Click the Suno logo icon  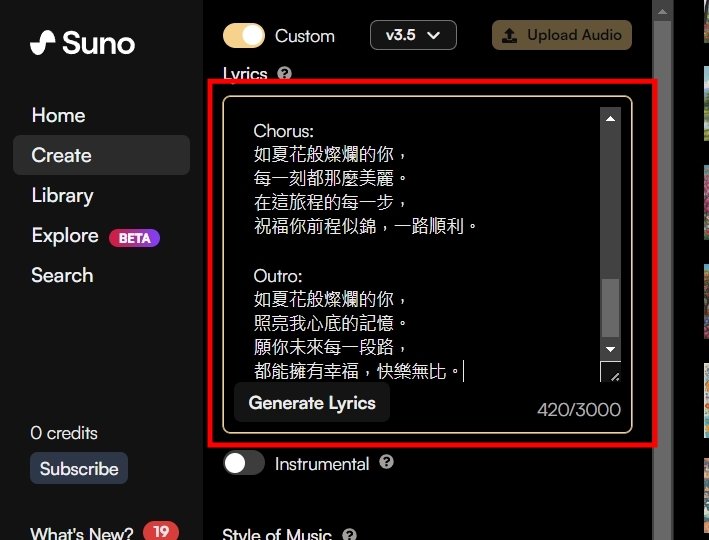point(43,43)
